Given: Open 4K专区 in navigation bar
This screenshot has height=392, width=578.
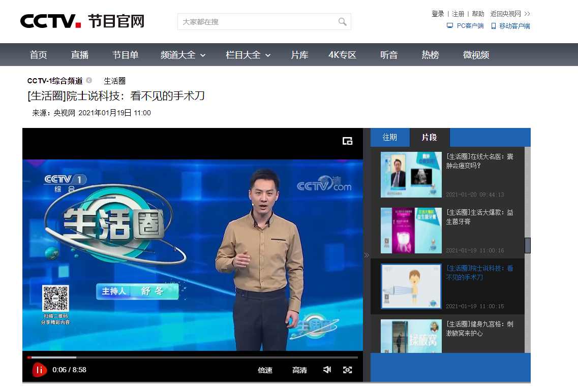Looking at the screenshot, I should (342, 55).
